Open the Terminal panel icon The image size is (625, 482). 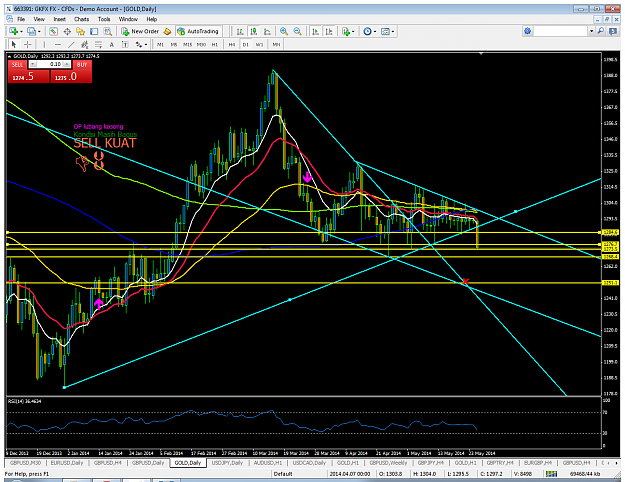point(94,31)
